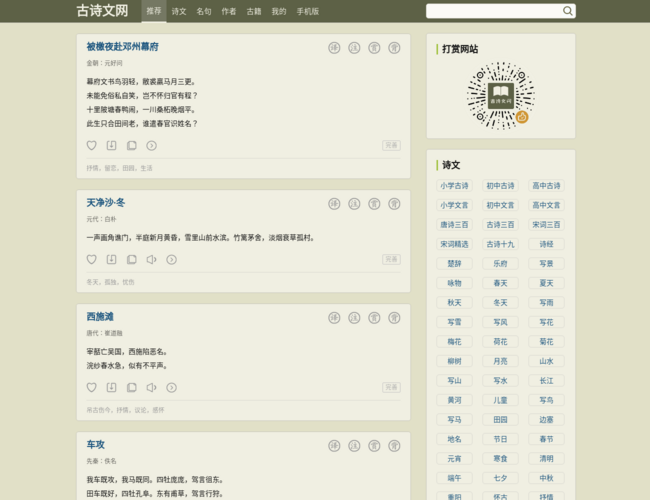The image size is (650, 500).
Task: Open poem title 天净沙·冬
Action: point(106,203)
